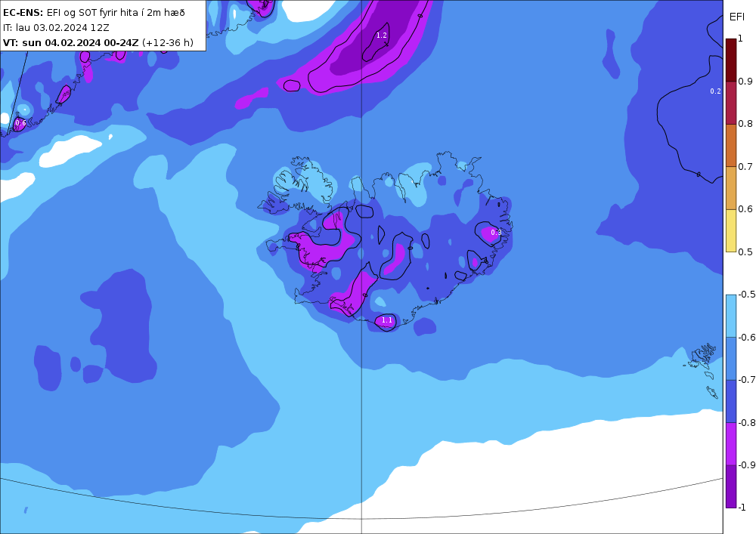
Task: Click the crimson legend swatch between 0.8 and 0.9
Action: click(731, 103)
